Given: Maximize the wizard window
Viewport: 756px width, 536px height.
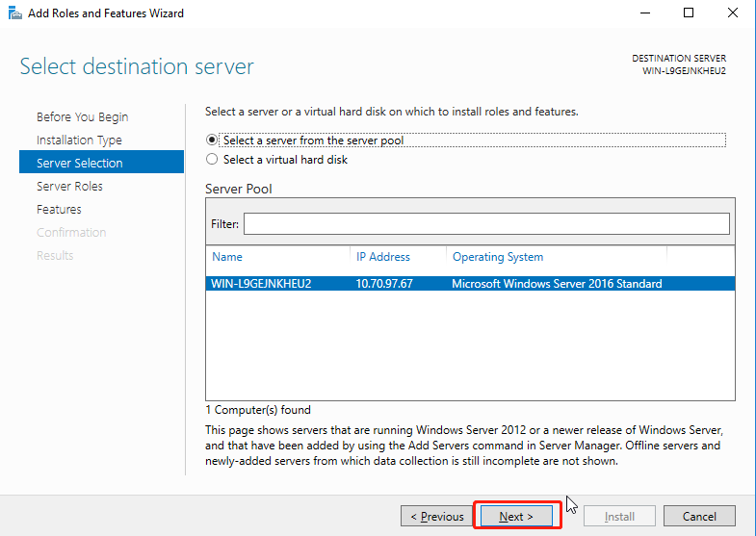Looking at the screenshot, I should tap(688, 13).
